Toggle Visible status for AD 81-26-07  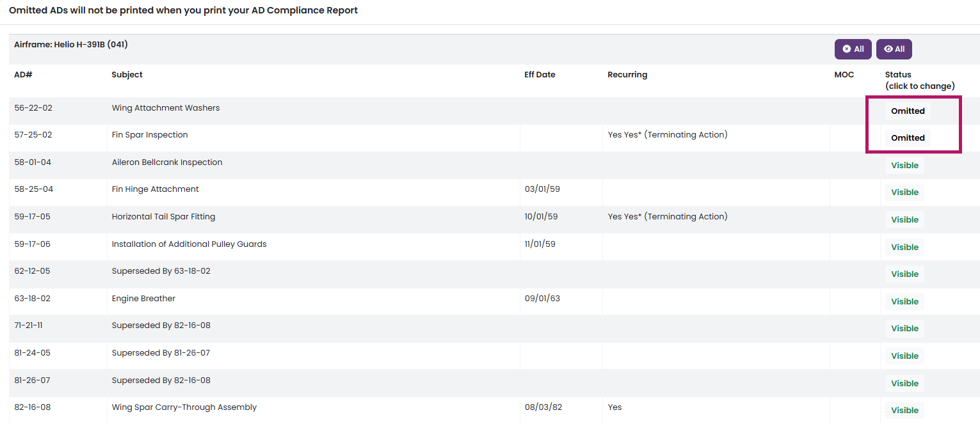(904, 384)
